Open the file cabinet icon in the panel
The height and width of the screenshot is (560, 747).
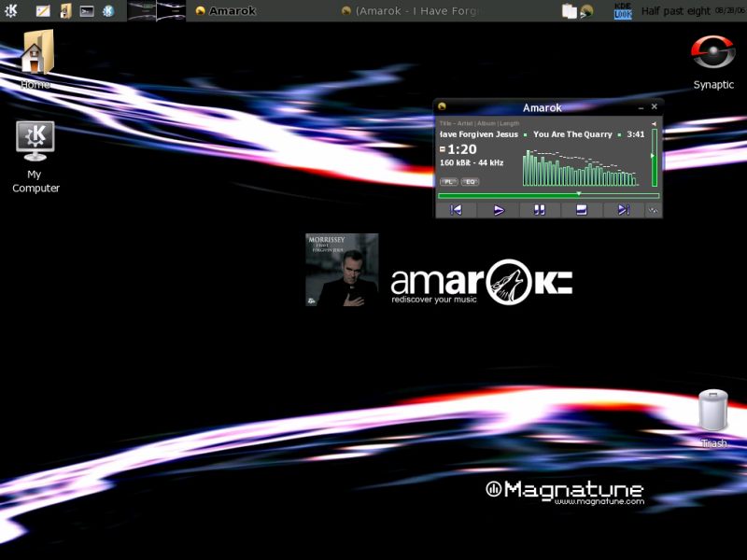(65, 10)
